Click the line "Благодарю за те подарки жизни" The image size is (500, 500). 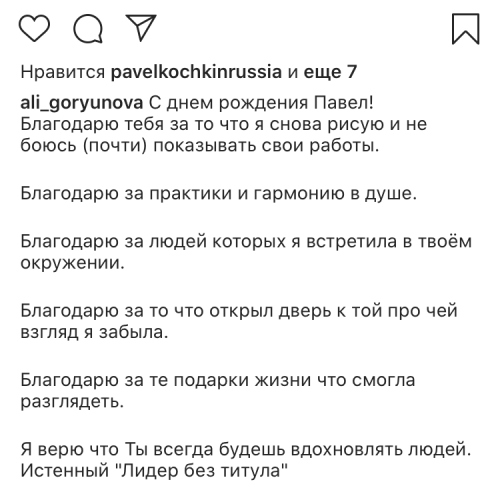coord(218,380)
